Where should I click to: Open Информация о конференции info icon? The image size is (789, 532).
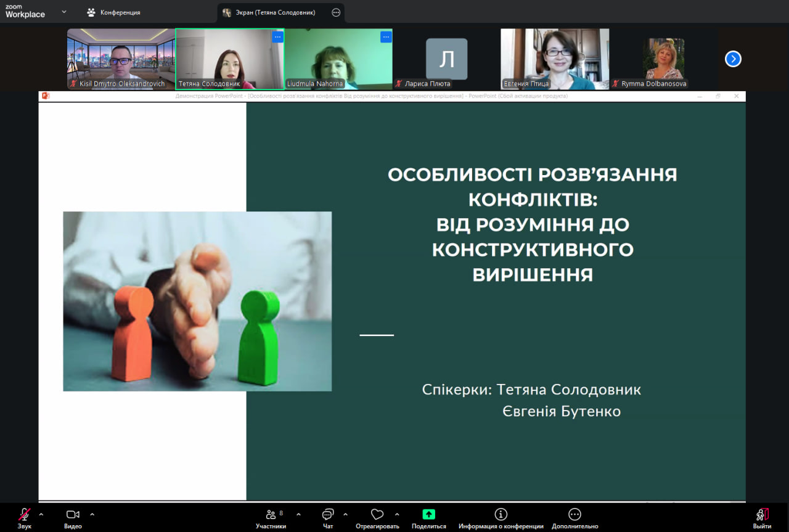click(x=501, y=515)
